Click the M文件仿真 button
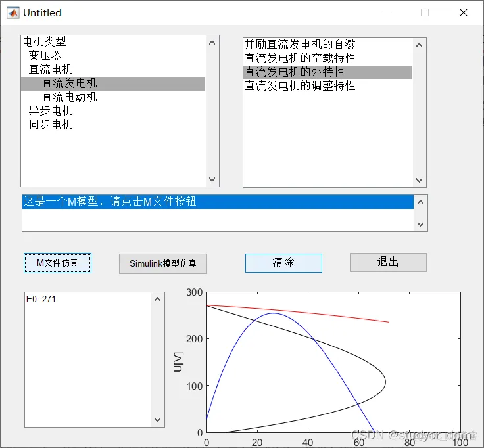The height and width of the screenshot is (448, 484). coord(57,263)
